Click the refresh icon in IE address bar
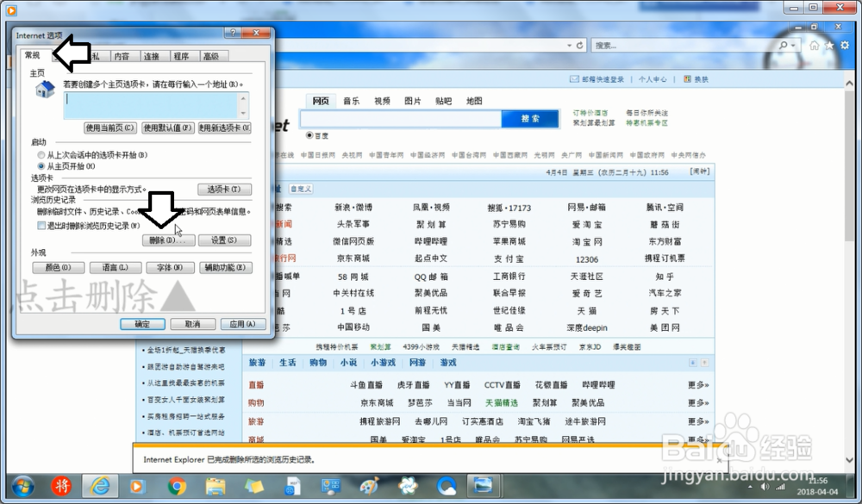Image resolution: width=862 pixels, height=504 pixels. click(x=579, y=46)
